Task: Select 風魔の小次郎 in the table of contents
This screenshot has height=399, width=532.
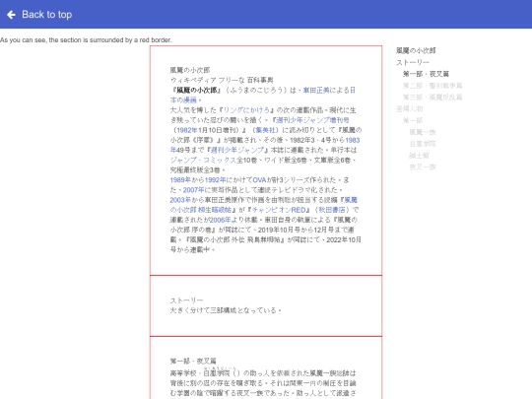Action: 416,50
